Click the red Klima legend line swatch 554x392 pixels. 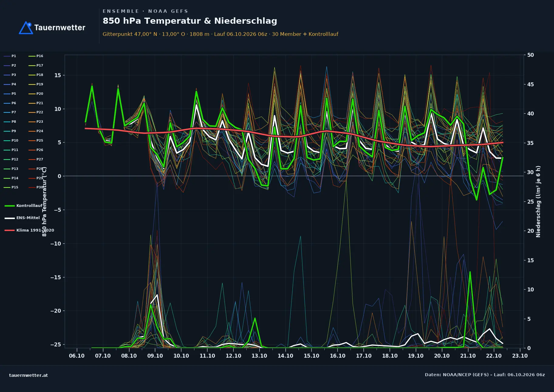tap(10, 230)
